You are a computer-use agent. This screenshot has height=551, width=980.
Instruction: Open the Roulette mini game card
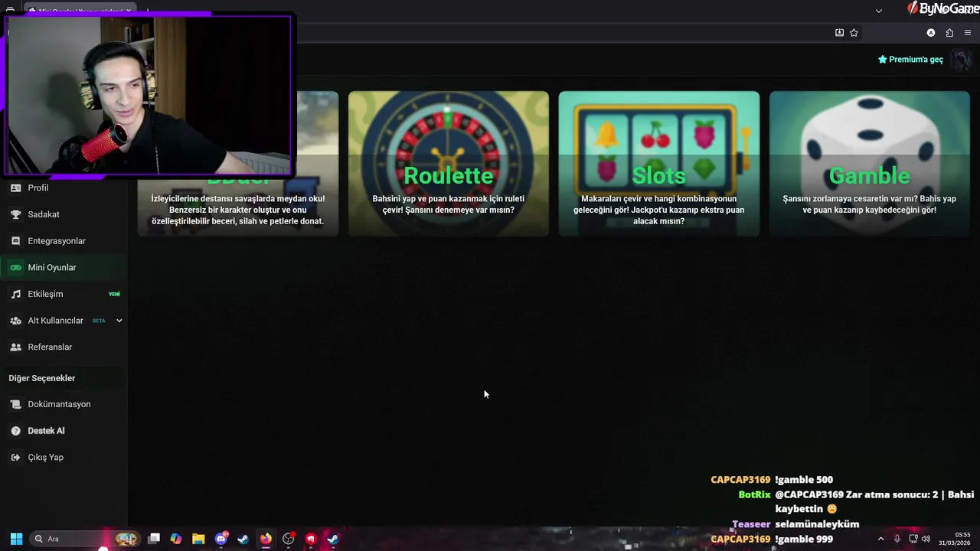[449, 164]
